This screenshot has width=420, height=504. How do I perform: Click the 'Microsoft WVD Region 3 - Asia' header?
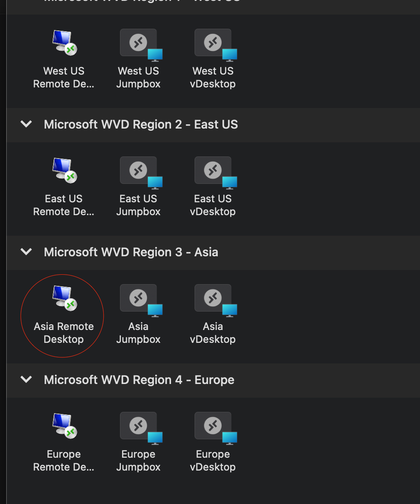pyautogui.click(x=131, y=252)
